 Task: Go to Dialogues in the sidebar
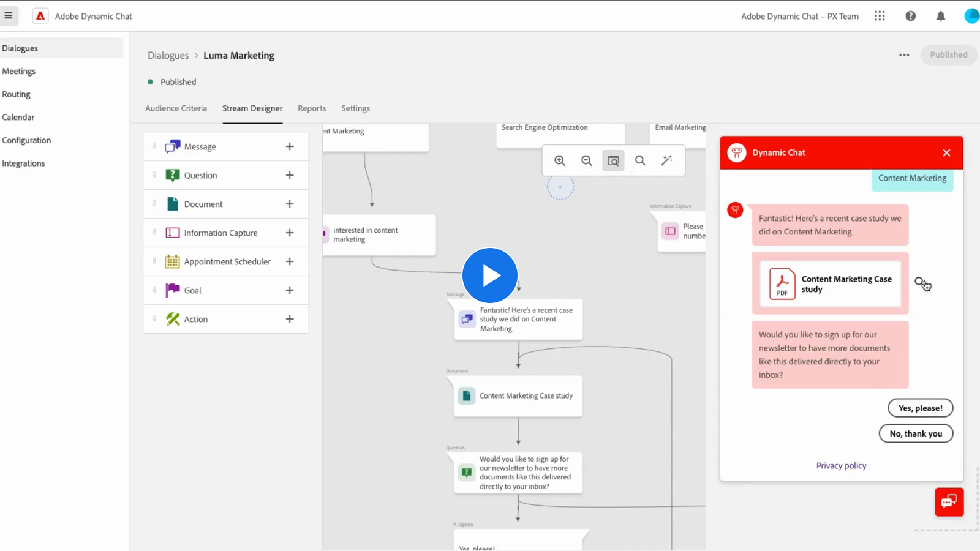click(x=61, y=48)
